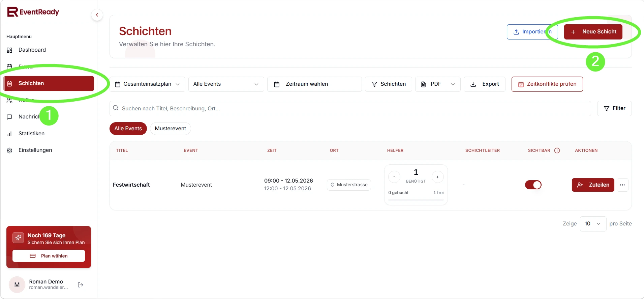Open the Filter button beside search

tap(614, 108)
